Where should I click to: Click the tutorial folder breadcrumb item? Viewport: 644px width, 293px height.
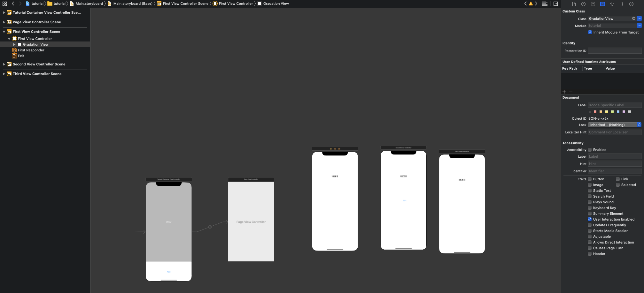57,4
